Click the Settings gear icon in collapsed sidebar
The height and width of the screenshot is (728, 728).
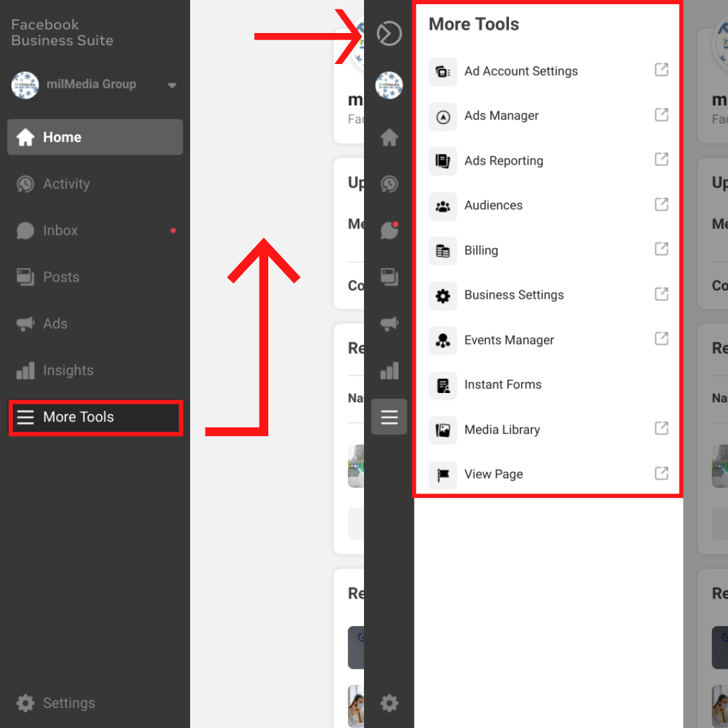tap(389, 703)
